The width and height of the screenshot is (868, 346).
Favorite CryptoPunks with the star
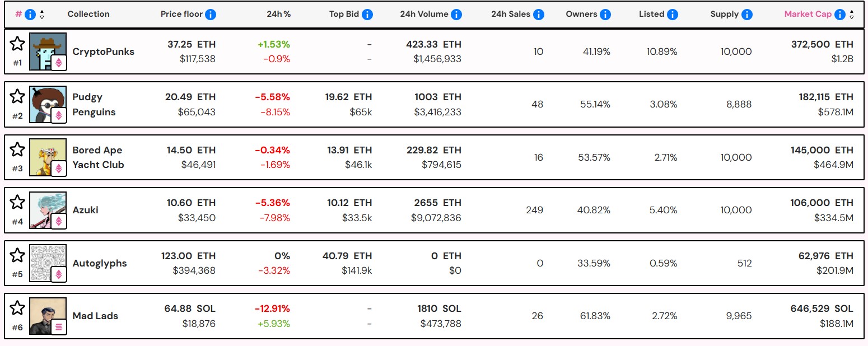17,44
